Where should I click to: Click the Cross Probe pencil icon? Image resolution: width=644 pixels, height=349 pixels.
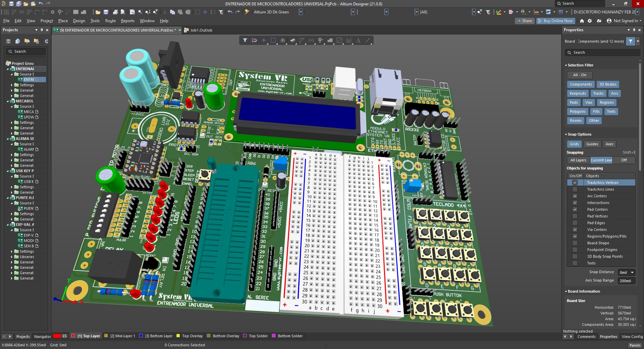click(247, 12)
